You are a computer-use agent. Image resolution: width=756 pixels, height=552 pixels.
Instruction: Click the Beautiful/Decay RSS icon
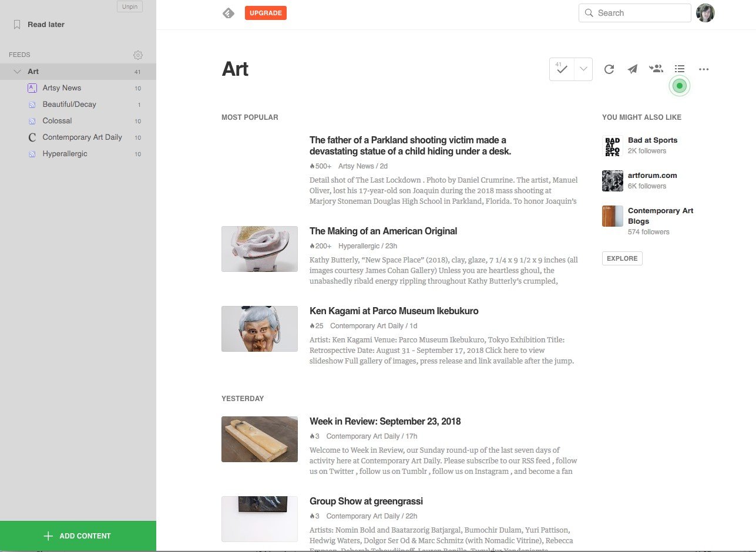(x=32, y=105)
